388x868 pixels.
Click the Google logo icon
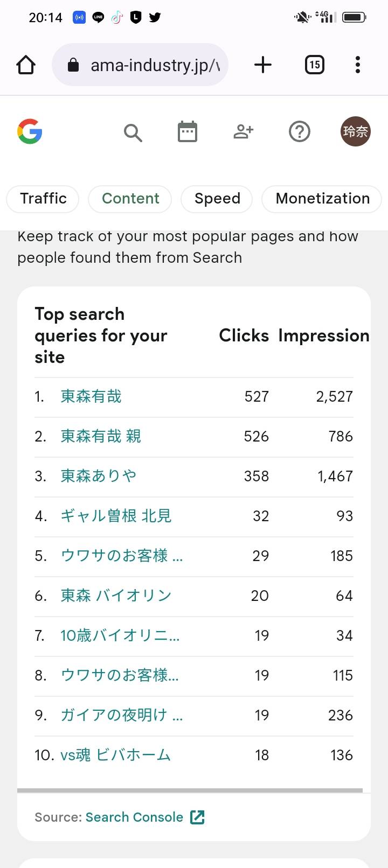[x=30, y=131]
